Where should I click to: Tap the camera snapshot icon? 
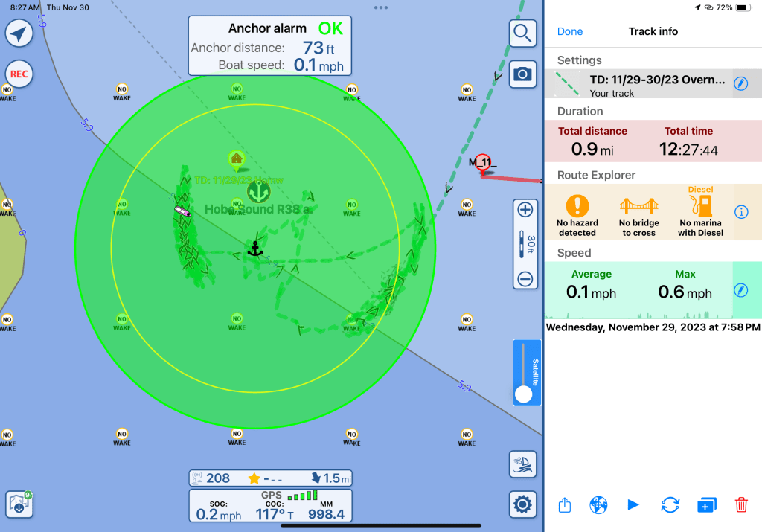[x=523, y=74]
